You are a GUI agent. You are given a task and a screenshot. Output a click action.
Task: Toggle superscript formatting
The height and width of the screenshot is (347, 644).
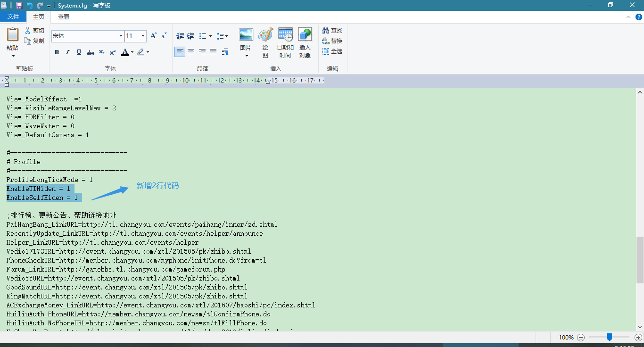coord(113,52)
